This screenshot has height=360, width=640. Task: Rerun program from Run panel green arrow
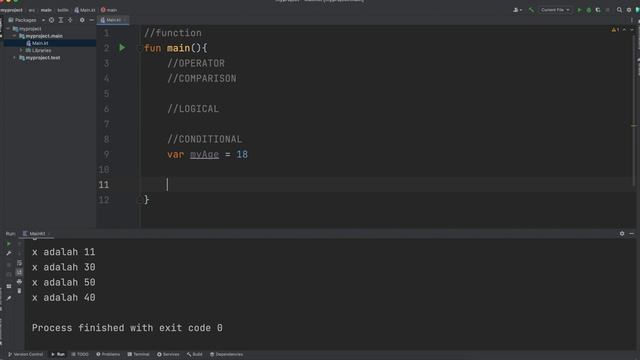click(9, 244)
